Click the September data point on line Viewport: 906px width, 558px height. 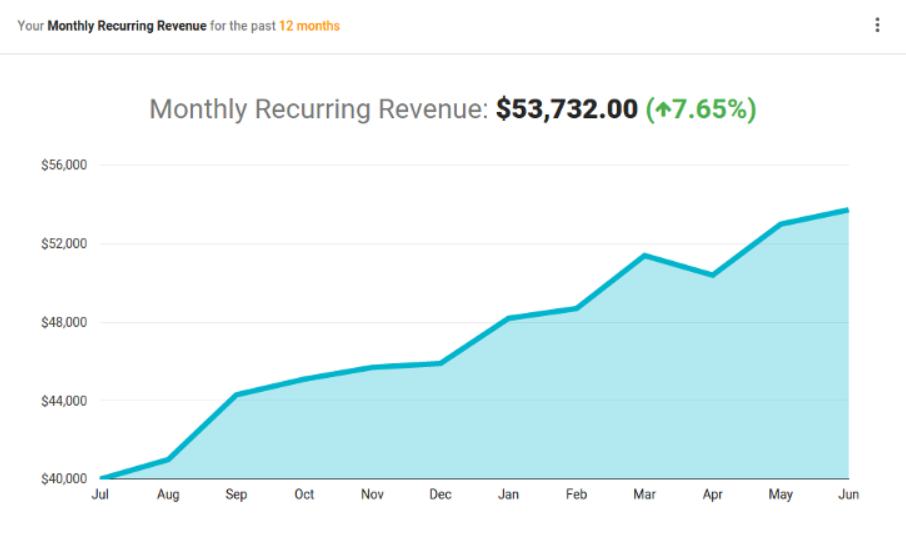[236, 395]
